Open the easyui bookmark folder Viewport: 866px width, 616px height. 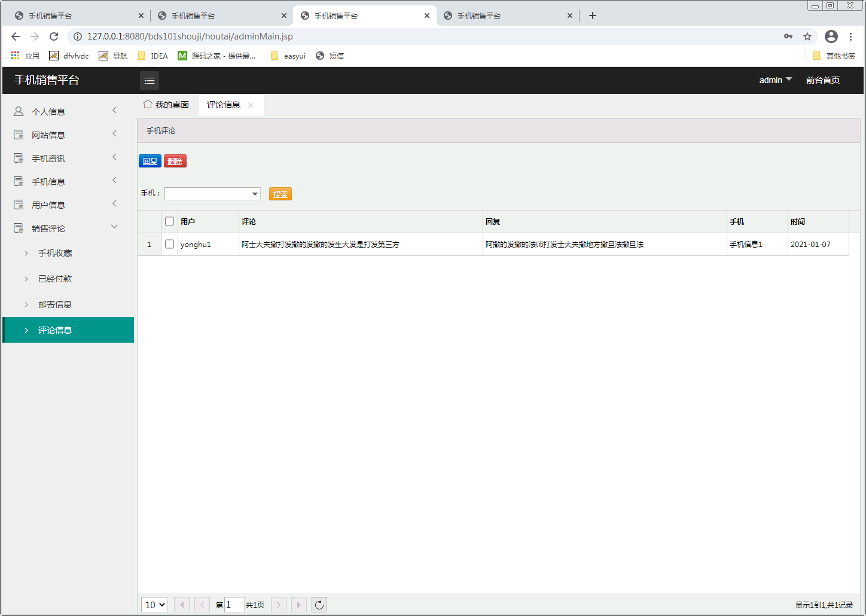click(288, 56)
